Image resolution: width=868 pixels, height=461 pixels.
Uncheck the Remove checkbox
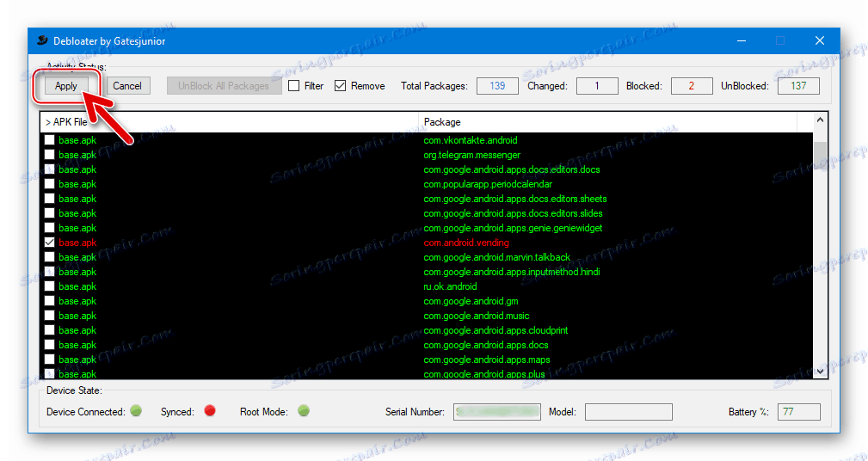click(341, 86)
